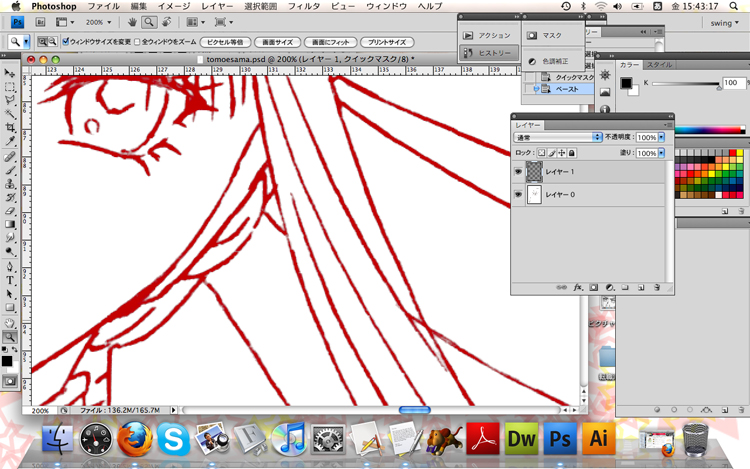The width and height of the screenshot is (750, 469).
Task: Create new adjustment layer in Layers panel
Action: tap(609, 288)
